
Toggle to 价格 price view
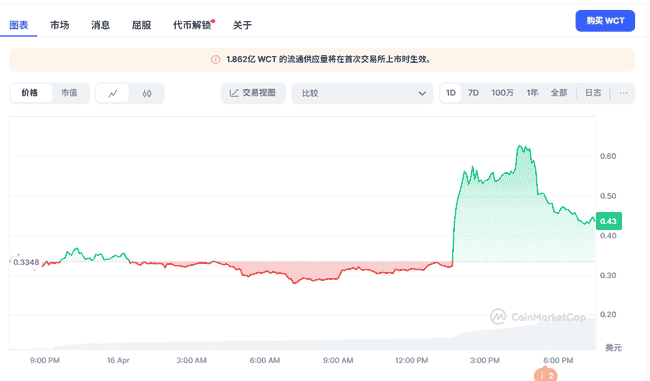pos(30,93)
